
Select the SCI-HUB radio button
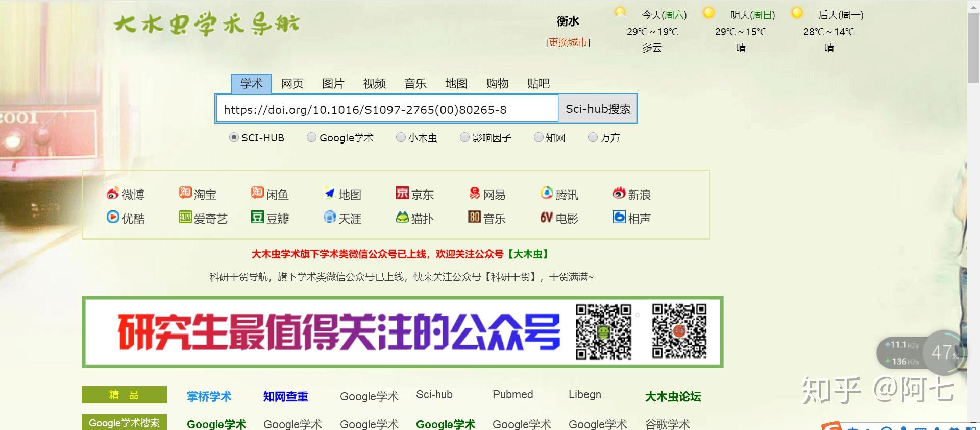[x=234, y=137]
